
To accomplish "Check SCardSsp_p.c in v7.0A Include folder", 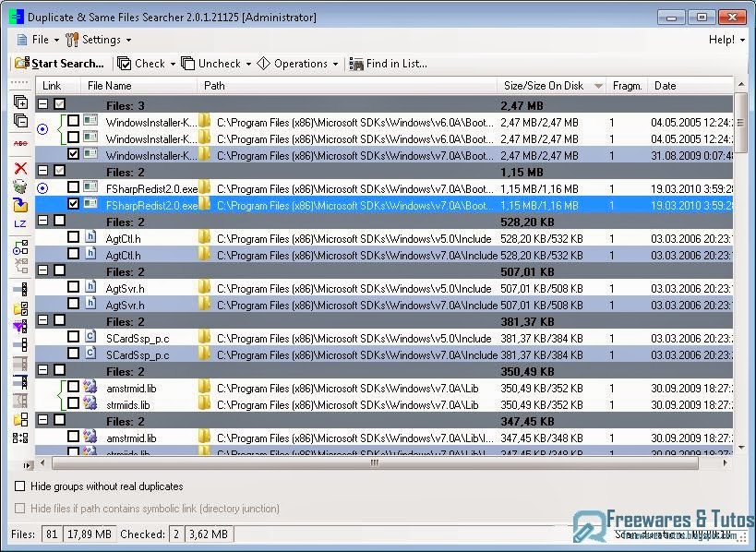I will 73,353.
